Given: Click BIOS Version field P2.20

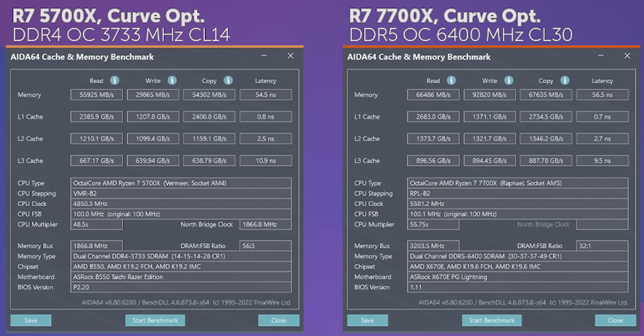Looking at the screenshot, I should (181, 287).
